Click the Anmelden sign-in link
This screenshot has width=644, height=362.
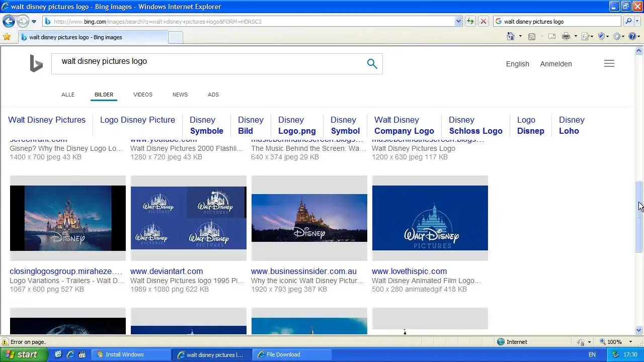[x=556, y=64]
